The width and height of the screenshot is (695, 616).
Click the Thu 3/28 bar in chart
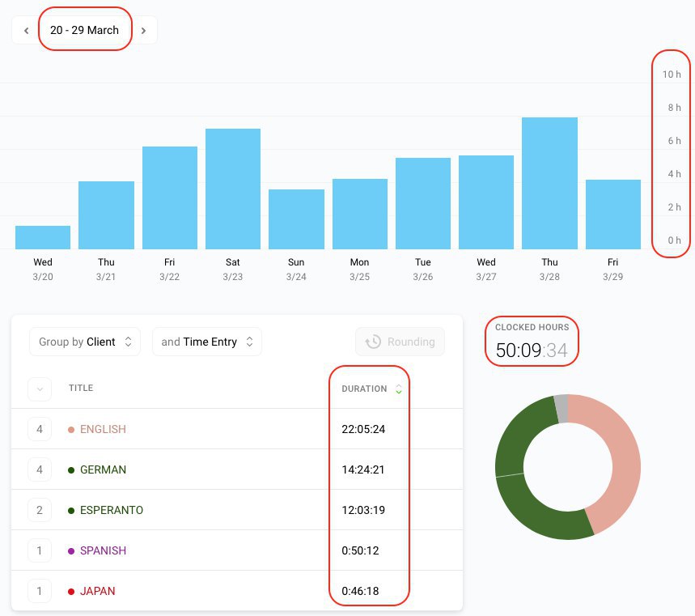coord(549,183)
